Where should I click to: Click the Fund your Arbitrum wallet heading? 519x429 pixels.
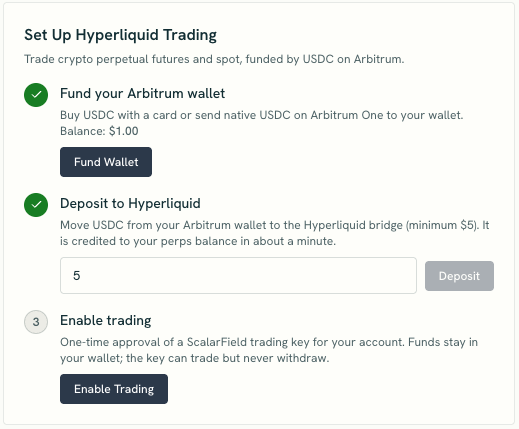click(142, 94)
